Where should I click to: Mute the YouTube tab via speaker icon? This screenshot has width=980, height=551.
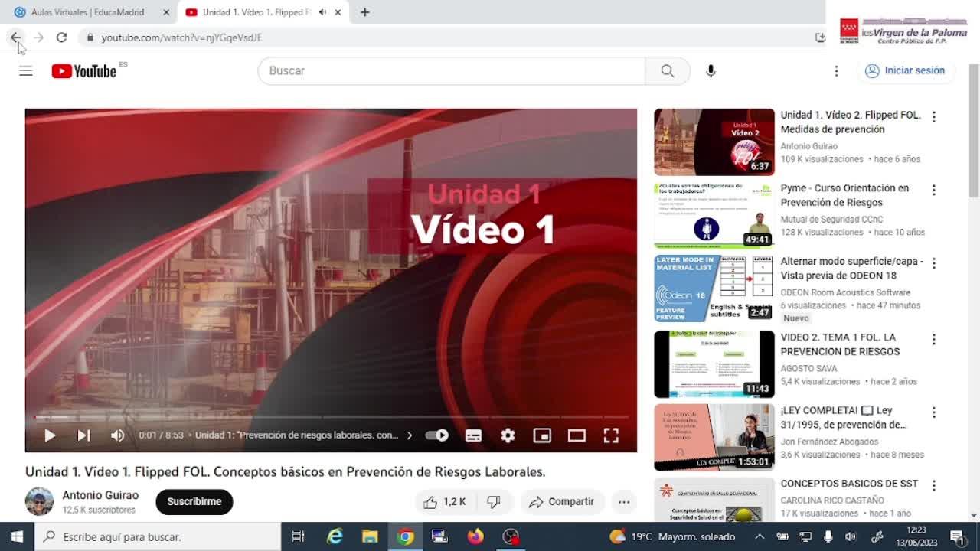[322, 12]
